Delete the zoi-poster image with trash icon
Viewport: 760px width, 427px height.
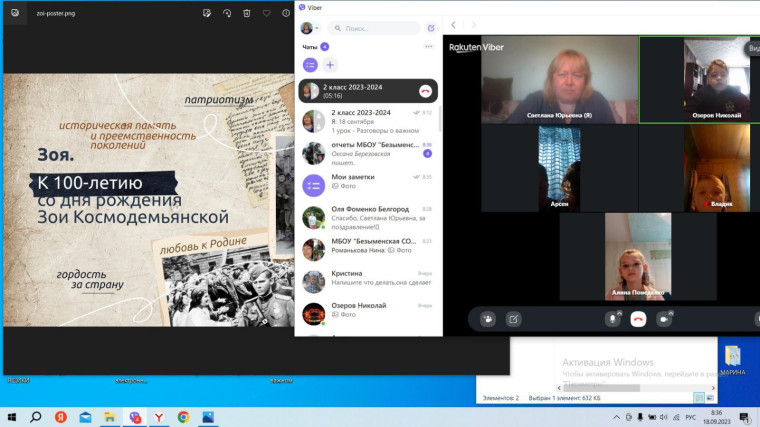pos(247,14)
